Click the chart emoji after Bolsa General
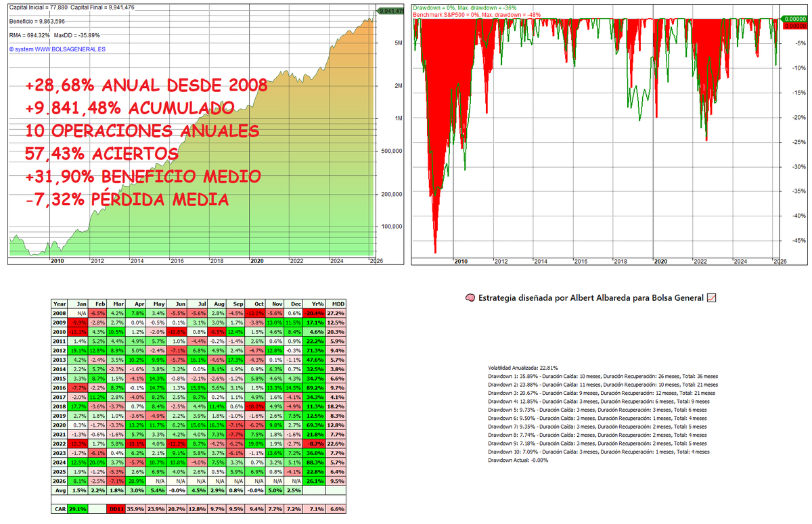Image resolution: width=812 pixels, height=524 pixels. tap(710, 297)
